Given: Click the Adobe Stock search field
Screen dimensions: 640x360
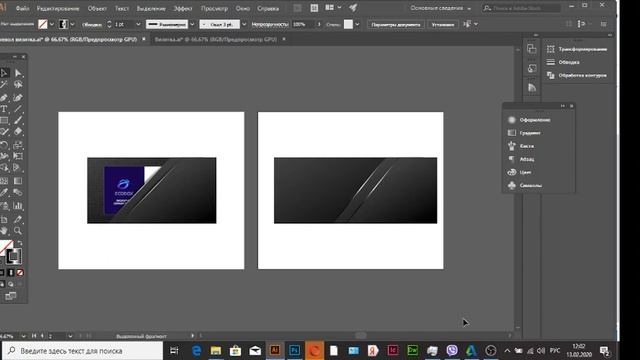Looking at the screenshot, I should tap(521, 8).
